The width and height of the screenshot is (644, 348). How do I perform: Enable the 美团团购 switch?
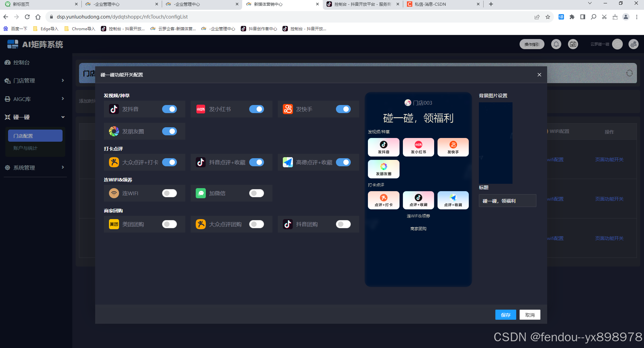(169, 224)
